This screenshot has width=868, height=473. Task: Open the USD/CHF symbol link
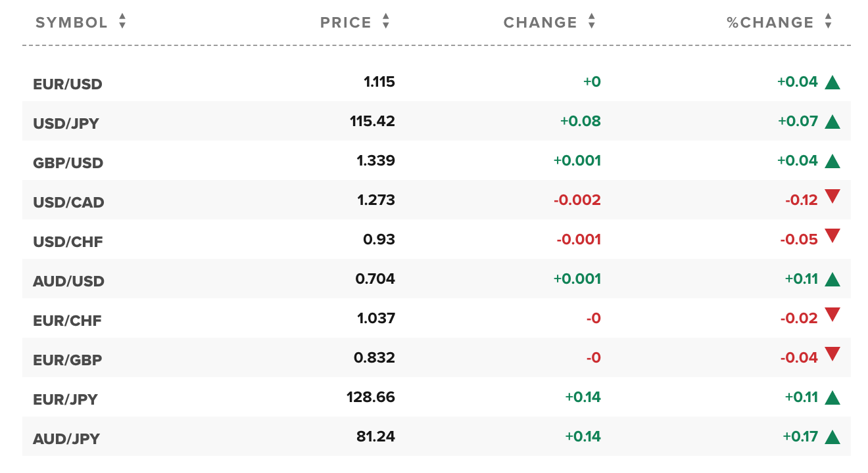tap(68, 242)
